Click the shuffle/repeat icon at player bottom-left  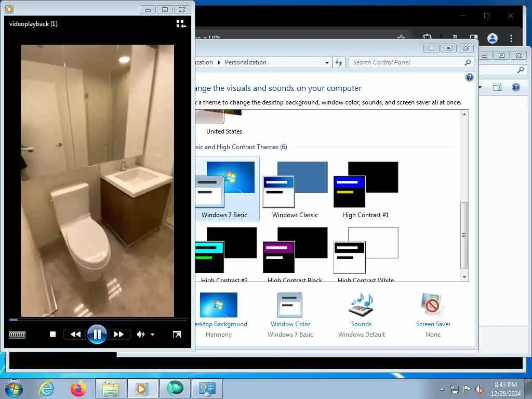17,335
